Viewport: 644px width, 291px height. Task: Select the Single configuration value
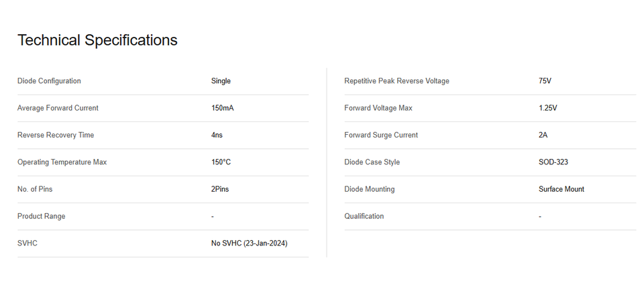point(221,81)
